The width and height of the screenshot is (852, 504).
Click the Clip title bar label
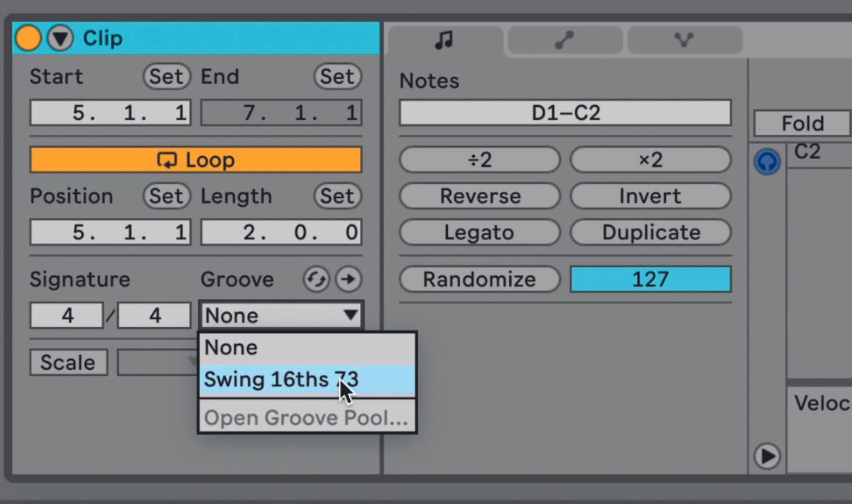(103, 38)
